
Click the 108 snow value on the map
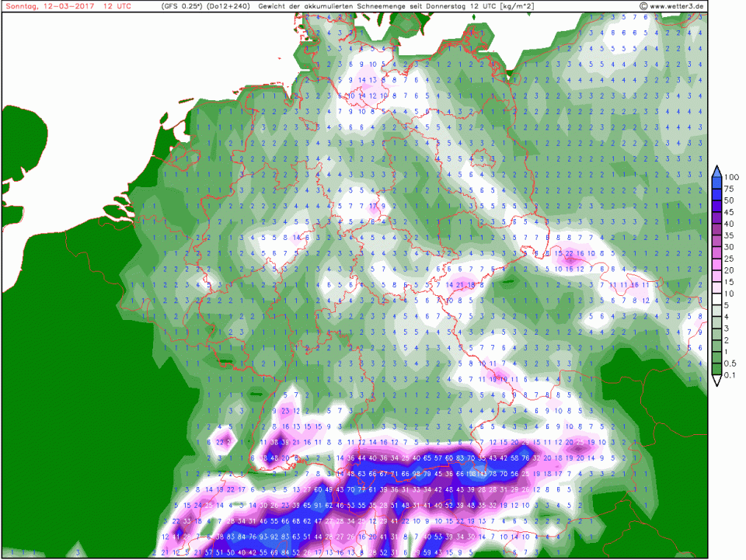[x=472, y=474]
